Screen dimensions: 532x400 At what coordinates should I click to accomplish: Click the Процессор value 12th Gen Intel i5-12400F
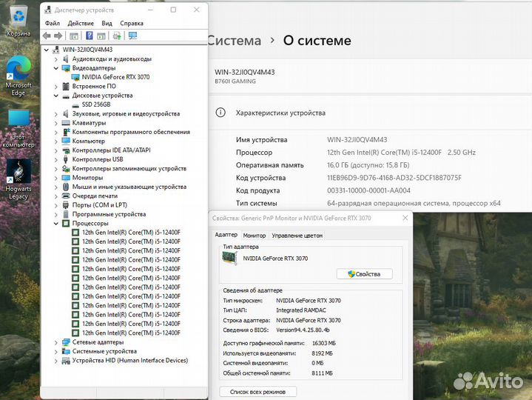pyautogui.click(x=401, y=153)
